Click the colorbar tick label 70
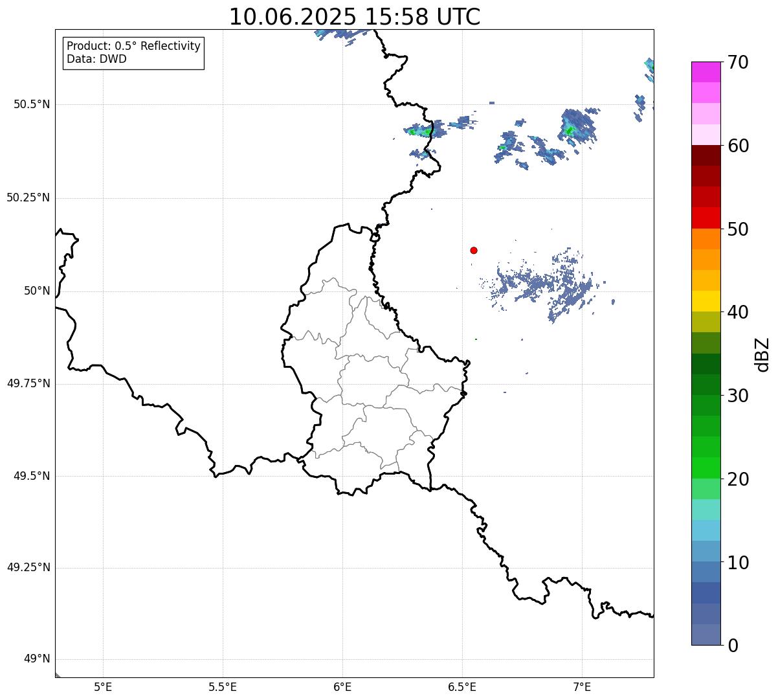The height and width of the screenshot is (700, 778). (x=737, y=62)
